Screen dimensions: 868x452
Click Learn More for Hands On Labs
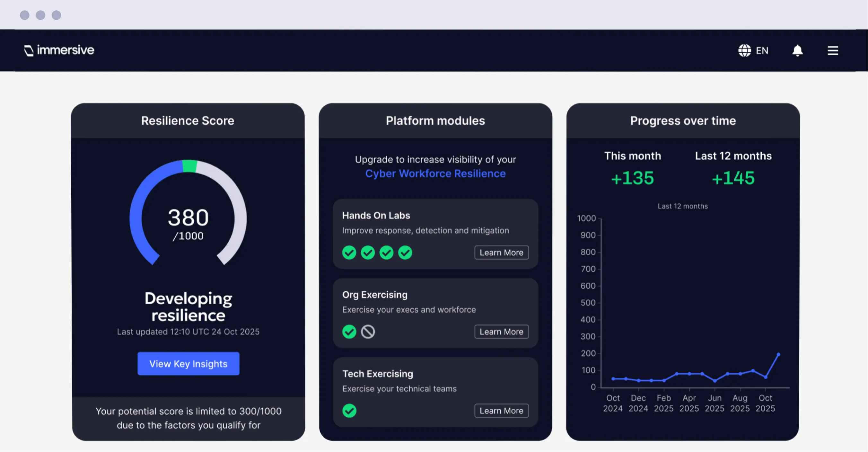click(501, 253)
